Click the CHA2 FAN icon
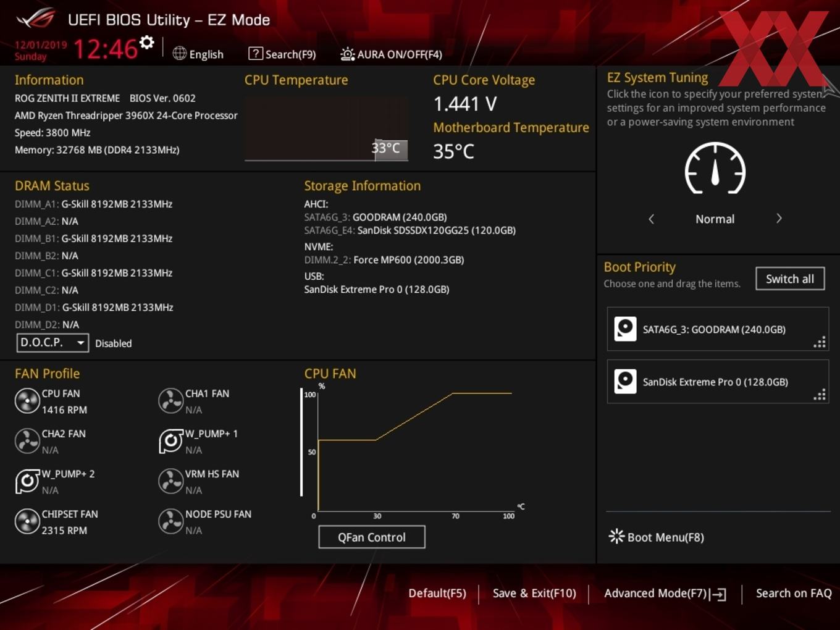 point(27,441)
